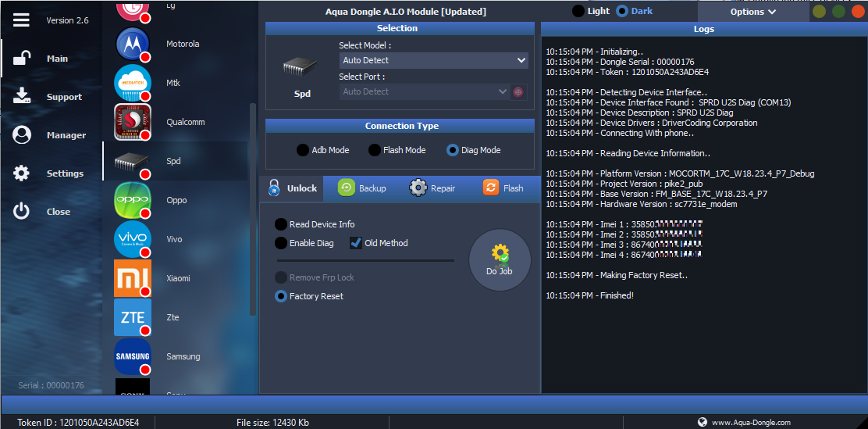Select the Oppo brand icon
Viewport: 868px width, 429px height.
133,200
